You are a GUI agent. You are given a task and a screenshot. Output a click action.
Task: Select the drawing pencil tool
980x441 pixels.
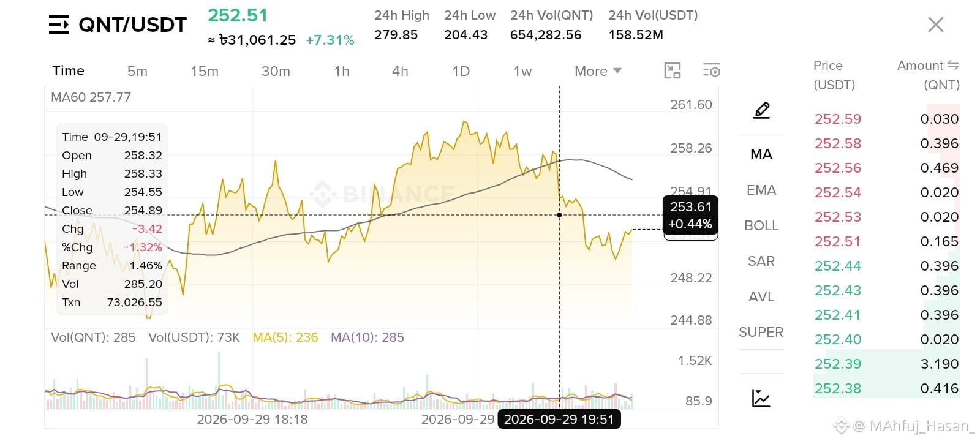(x=761, y=110)
